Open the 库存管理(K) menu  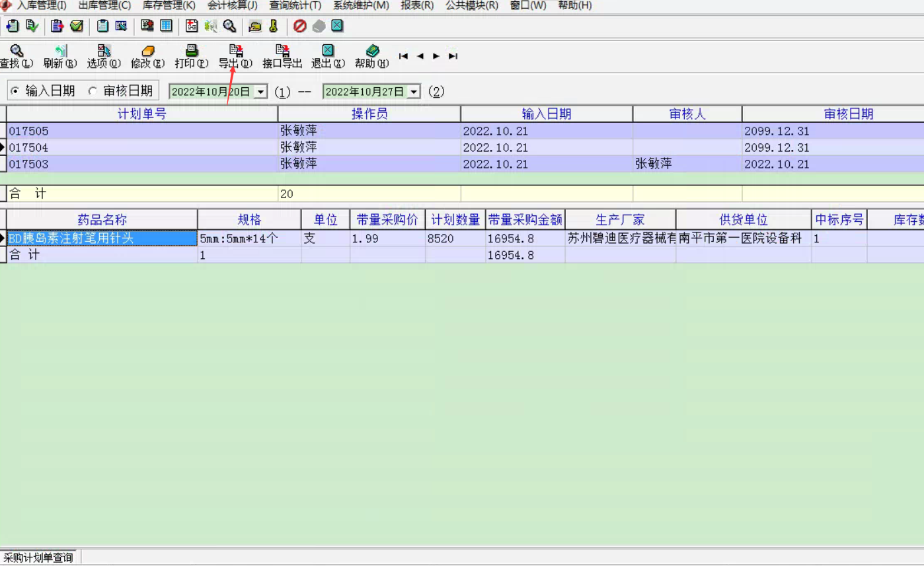[x=169, y=5]
